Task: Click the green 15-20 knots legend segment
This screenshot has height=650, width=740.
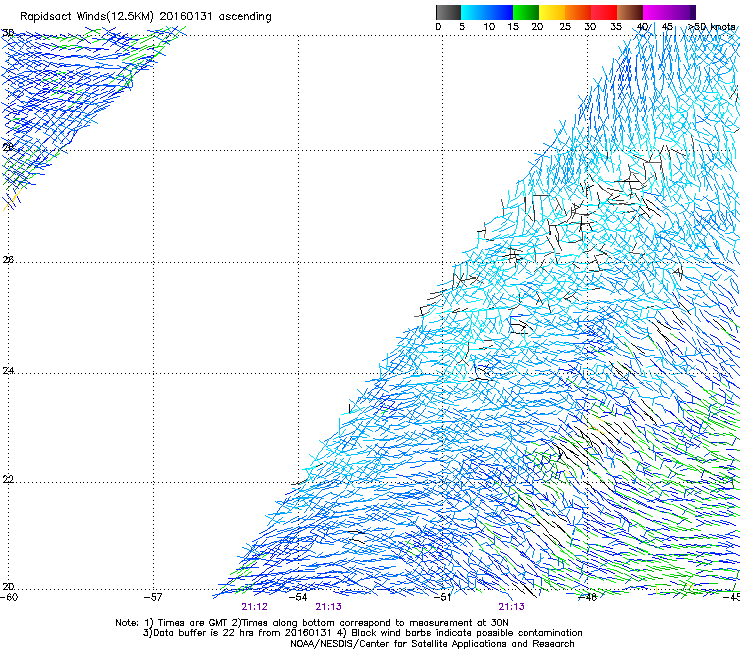Action: point(526,12)
